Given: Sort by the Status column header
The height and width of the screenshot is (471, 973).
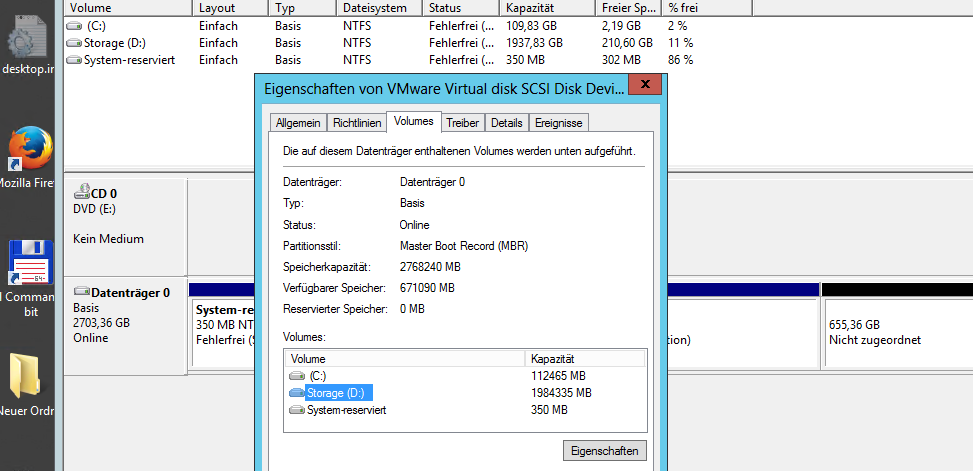Looking at the screenshot, I should coord(460,8).
